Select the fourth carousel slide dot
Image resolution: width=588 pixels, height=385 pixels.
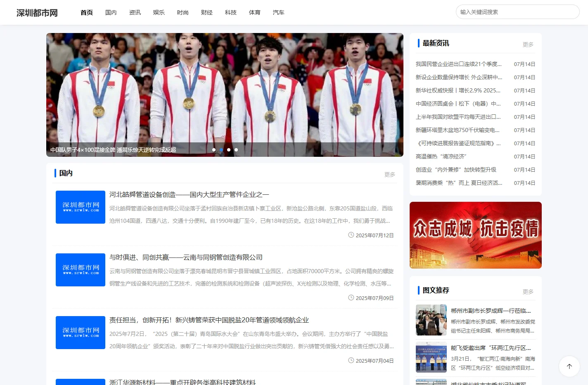[x=236, y=150]
